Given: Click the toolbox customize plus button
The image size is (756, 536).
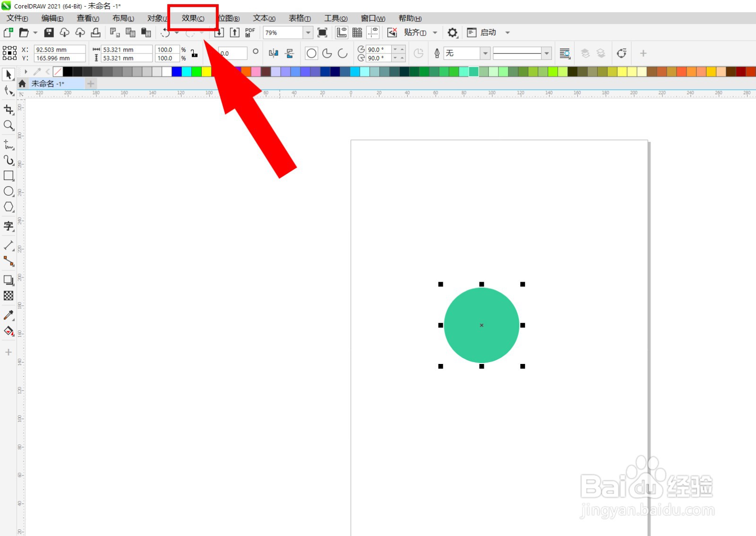Looking at the screenshot, I should (x=9, y=352).
